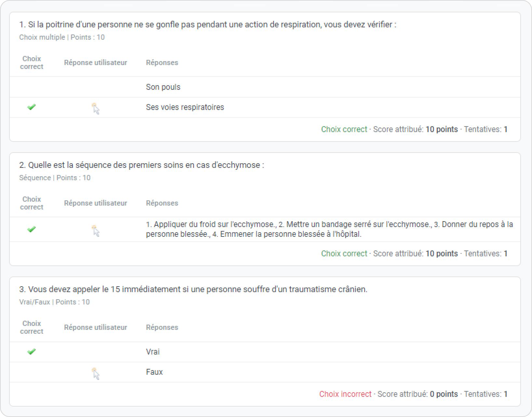Select the Son pouls answer row

click(x=163, y=87)
